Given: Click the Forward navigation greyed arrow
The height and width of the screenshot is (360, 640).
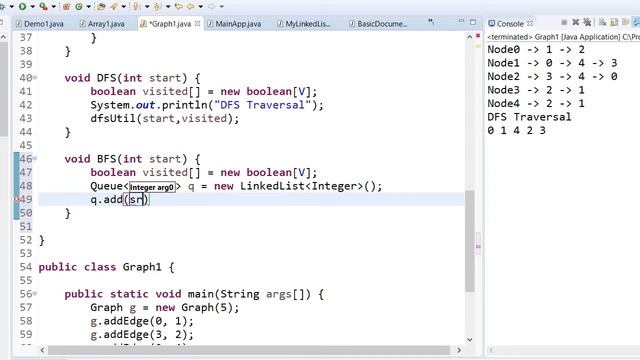Looking at the screenshot, I should tap(211, 7).
